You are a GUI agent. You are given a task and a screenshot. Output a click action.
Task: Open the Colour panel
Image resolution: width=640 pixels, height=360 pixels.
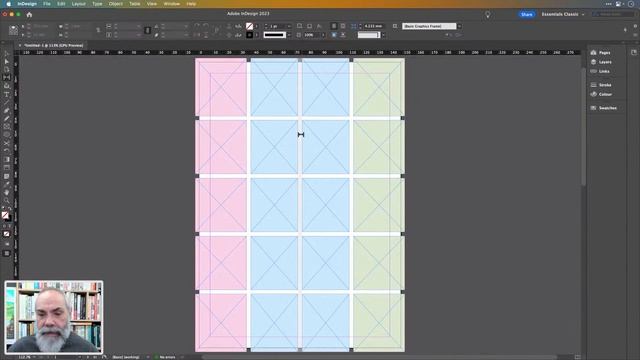(601, 94)
